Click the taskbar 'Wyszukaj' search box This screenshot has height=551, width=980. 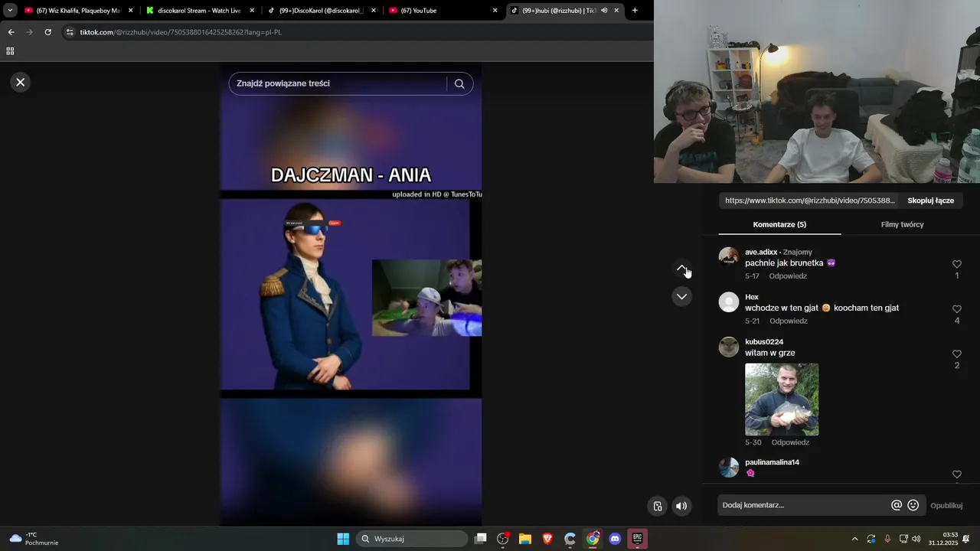coord(413,539)
